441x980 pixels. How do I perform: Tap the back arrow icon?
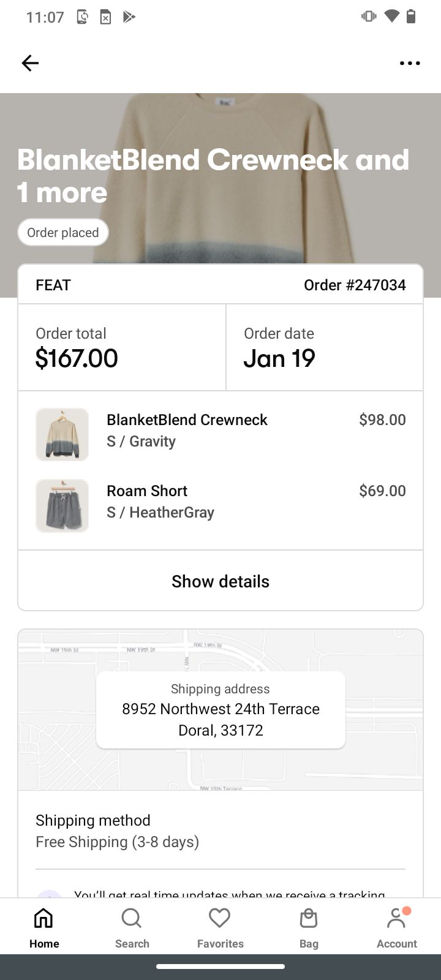(x=30, y=63)
